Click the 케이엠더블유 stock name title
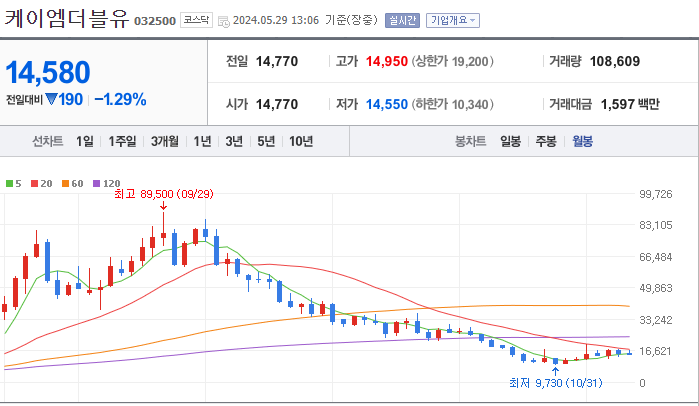This screenshot has height=406, width=699. 67,19
